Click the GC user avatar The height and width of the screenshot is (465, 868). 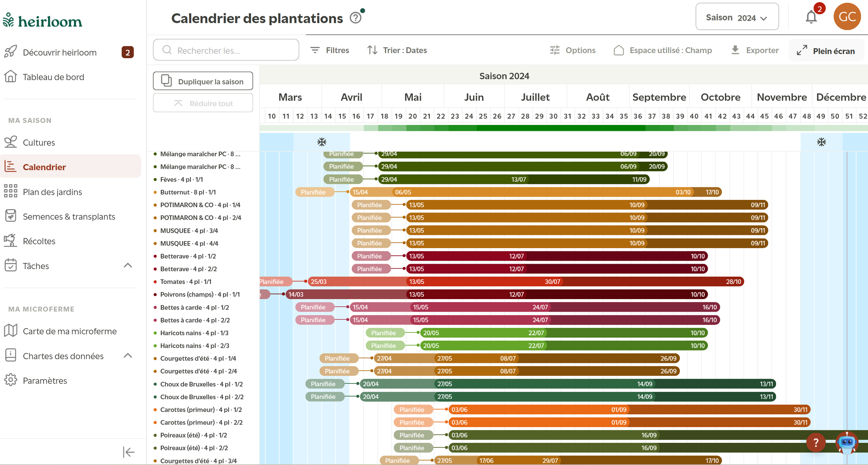point(847,17)
